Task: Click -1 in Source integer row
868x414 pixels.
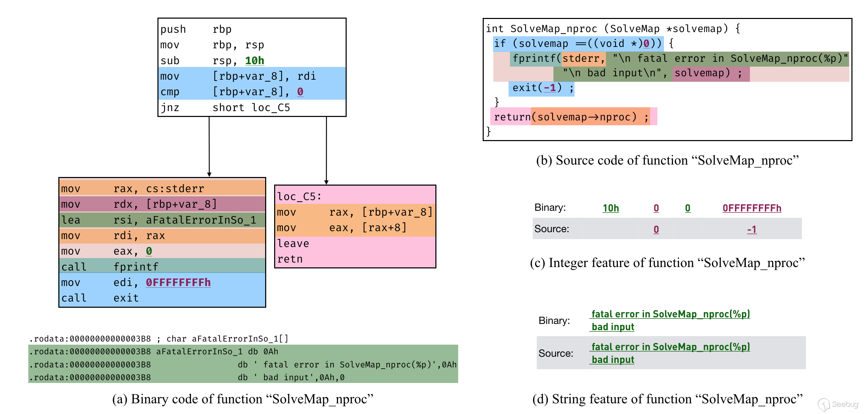Action: [752, 229]
